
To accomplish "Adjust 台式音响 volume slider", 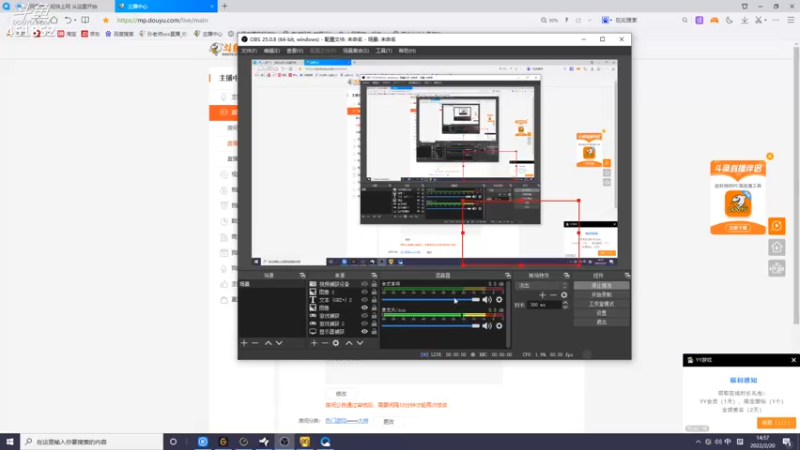I will 430,299.
